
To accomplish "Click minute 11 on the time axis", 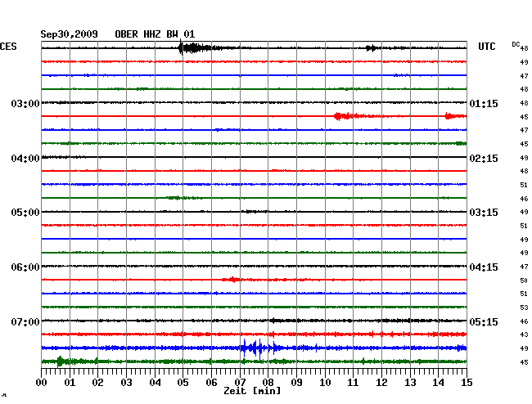I will pyautogui.click(x=353, y=382).
